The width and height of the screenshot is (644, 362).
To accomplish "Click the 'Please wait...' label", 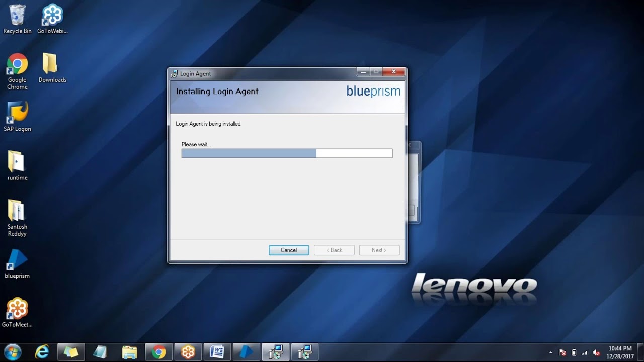I will click(x=196, y=144).
